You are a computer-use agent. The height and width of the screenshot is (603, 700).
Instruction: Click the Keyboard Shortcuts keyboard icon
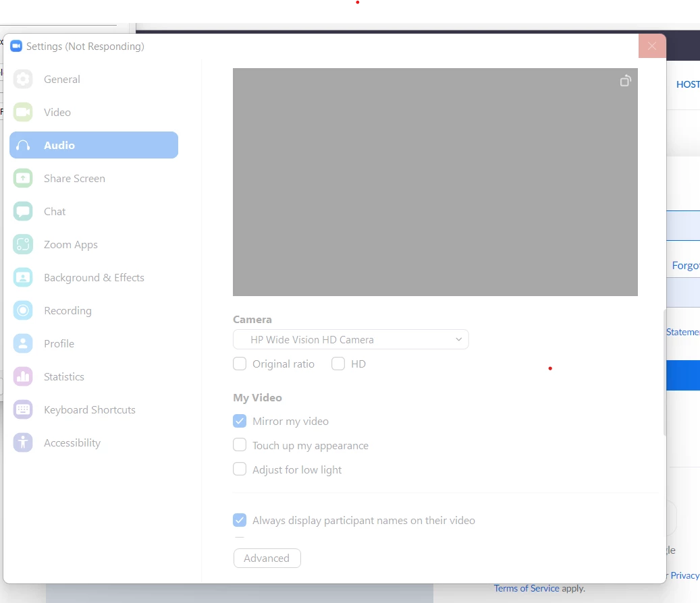coord(23,409)
